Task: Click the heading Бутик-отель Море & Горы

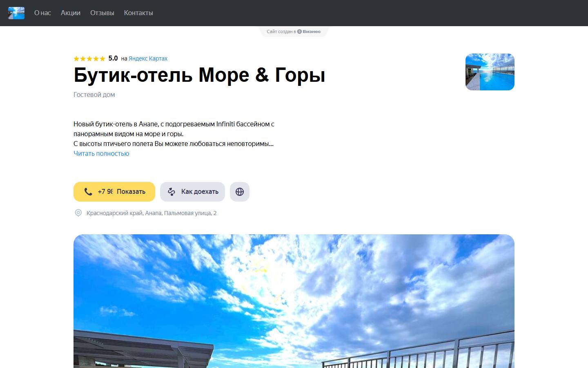Action: point(199,75)
